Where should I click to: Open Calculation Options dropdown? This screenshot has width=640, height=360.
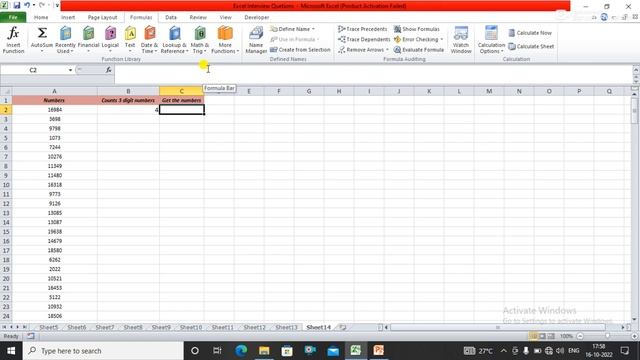pos(491,40)
